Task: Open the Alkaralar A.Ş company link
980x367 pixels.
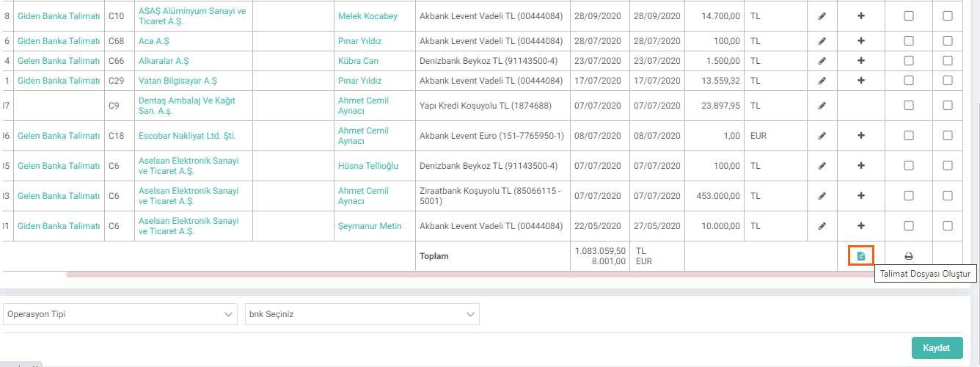Action: click(164, 61)
